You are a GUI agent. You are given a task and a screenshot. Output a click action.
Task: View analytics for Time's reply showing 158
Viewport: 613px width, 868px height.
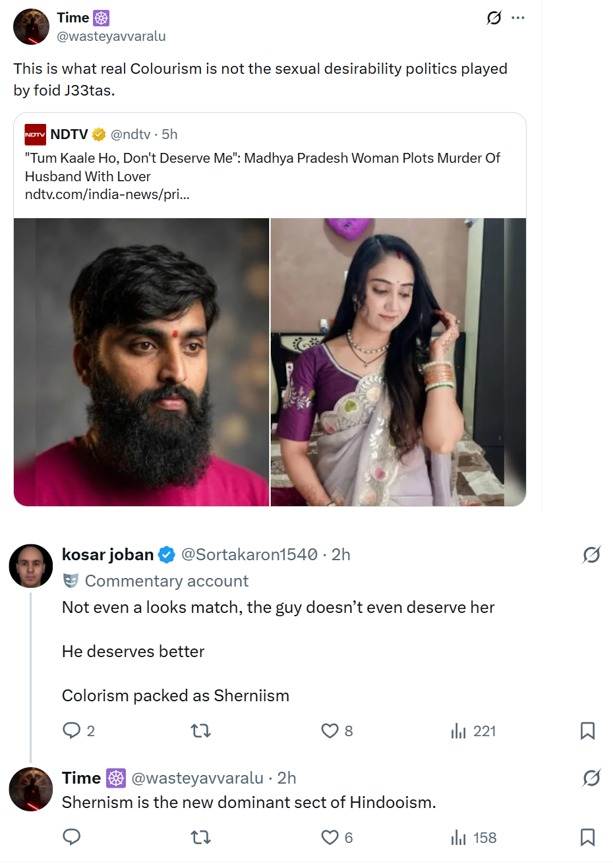(x=473, y=838)
